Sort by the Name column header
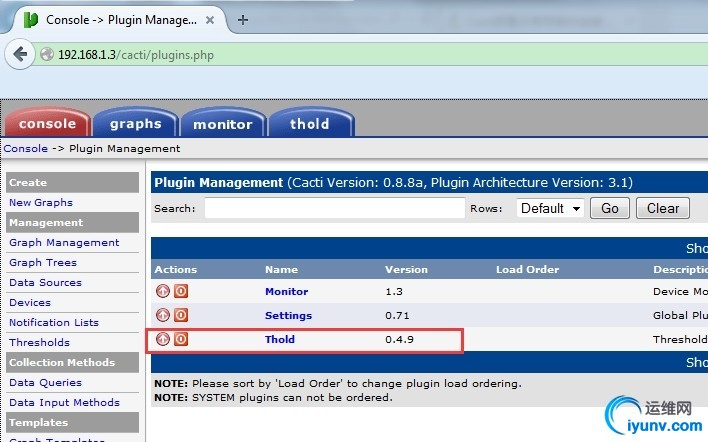The width and height of the screenshot is (708, 442). click(x=281, y=270)
